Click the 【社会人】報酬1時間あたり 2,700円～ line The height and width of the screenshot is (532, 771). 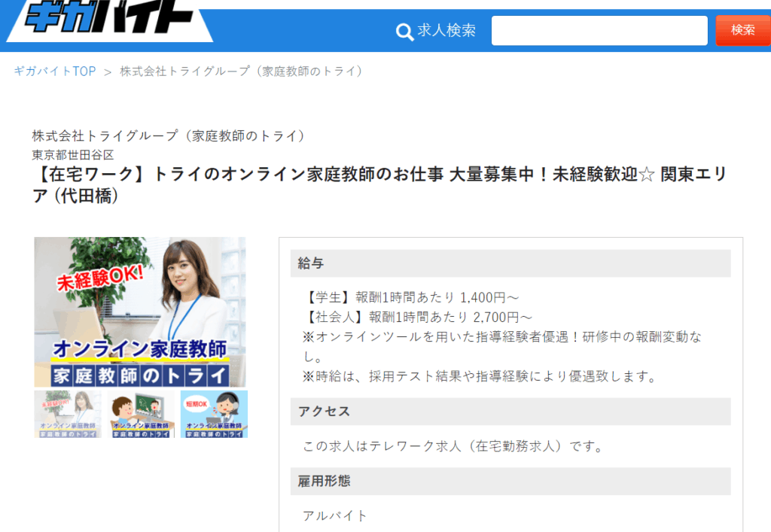417,318
